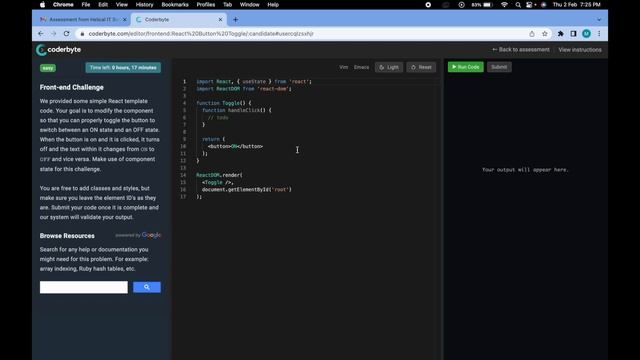
Task: Click the 'Browse Resources' heading
Action: click(67, 236)
